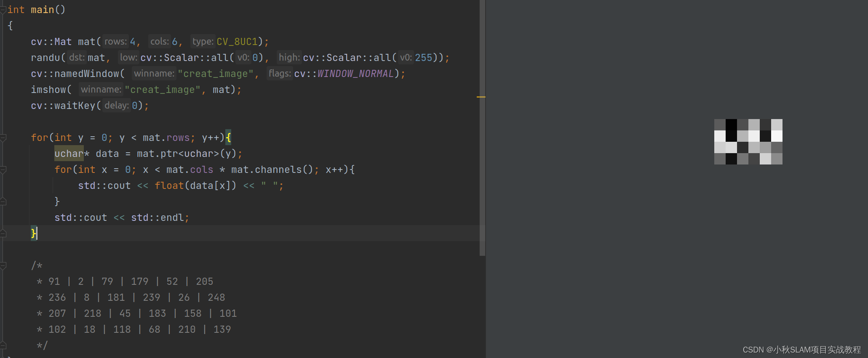Click comment row starting with 207
This screenshot has width=868, height=358.
[136, 313]
